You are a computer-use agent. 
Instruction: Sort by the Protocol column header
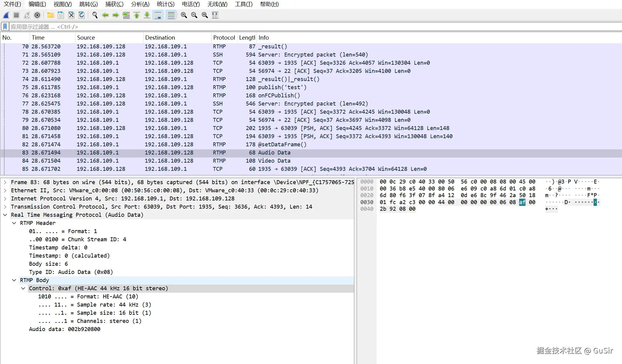[x=224, y=37]
